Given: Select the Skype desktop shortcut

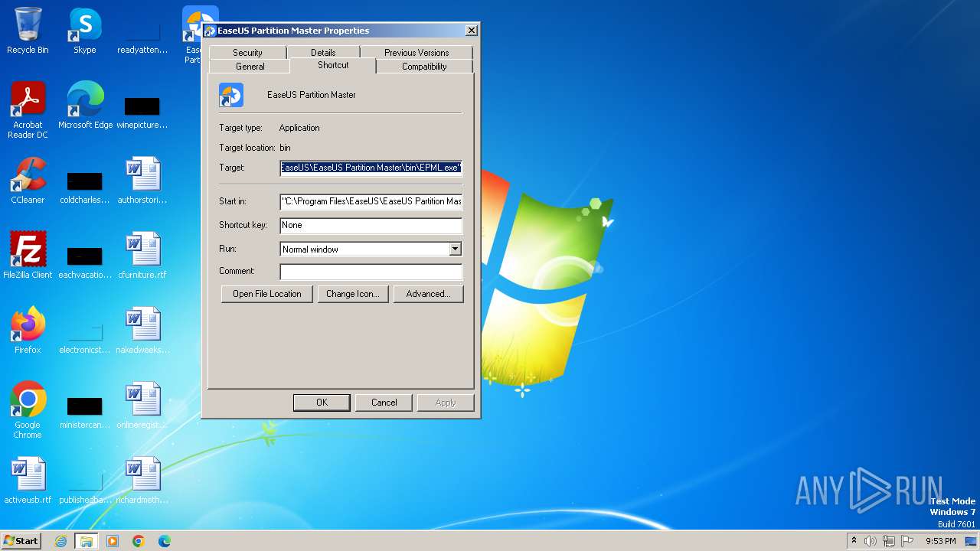Looking at the screenshot, I should 84,31.
